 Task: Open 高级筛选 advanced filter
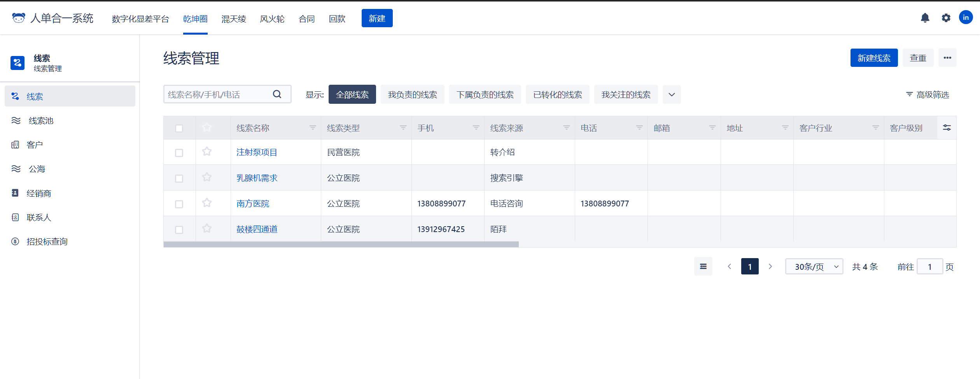coord(927,94)
